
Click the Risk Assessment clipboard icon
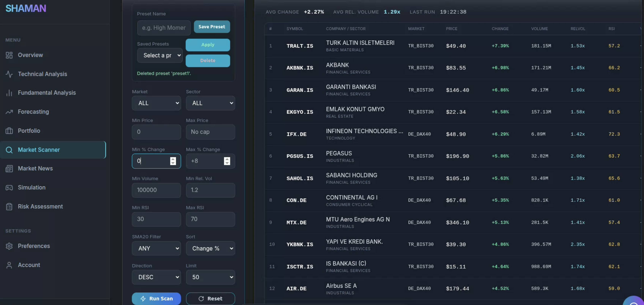pyautogui.click(x=9, y=207)
